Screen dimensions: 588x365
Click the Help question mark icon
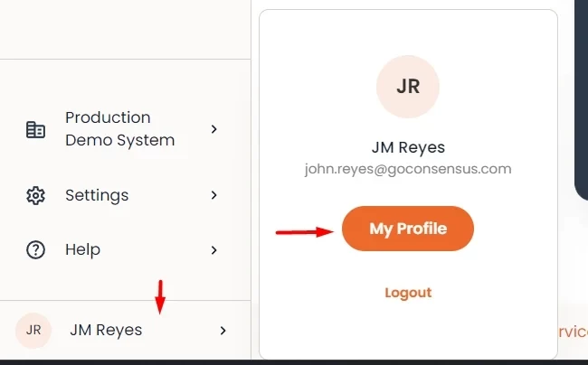point(35,249)
